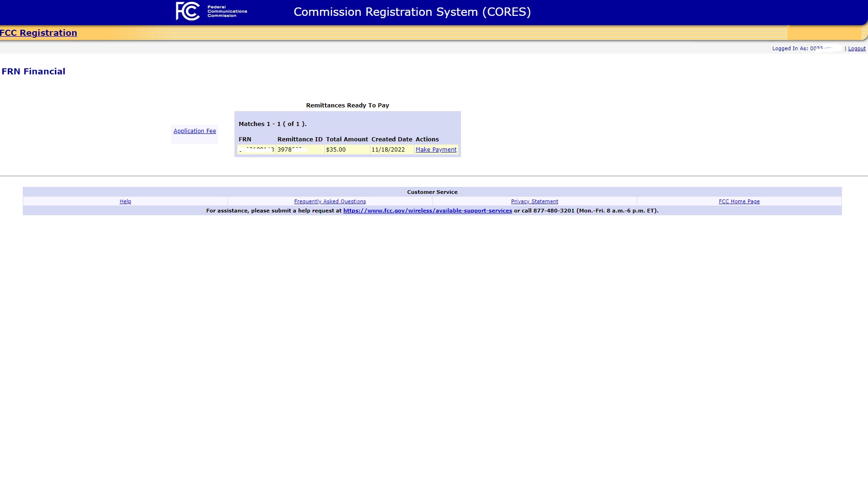Open the Help link in Customer Service

pyautogui.click(x=125, y=201)
